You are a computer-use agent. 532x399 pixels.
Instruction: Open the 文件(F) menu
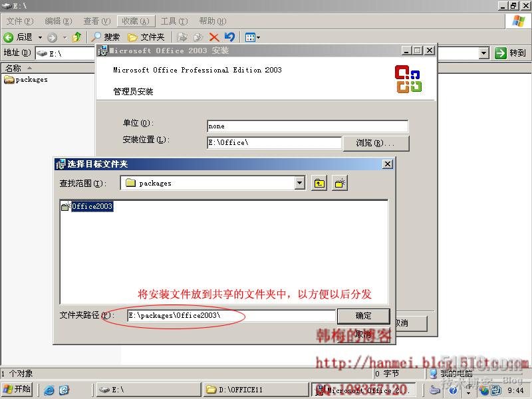20,21
